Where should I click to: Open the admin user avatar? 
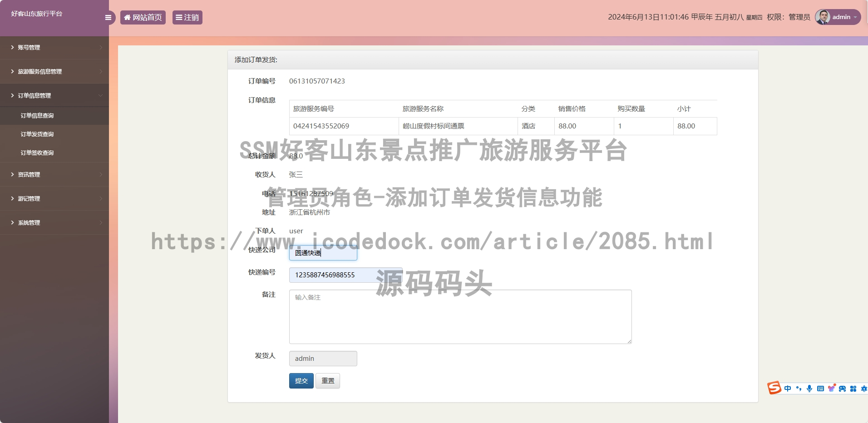[823, 17]
